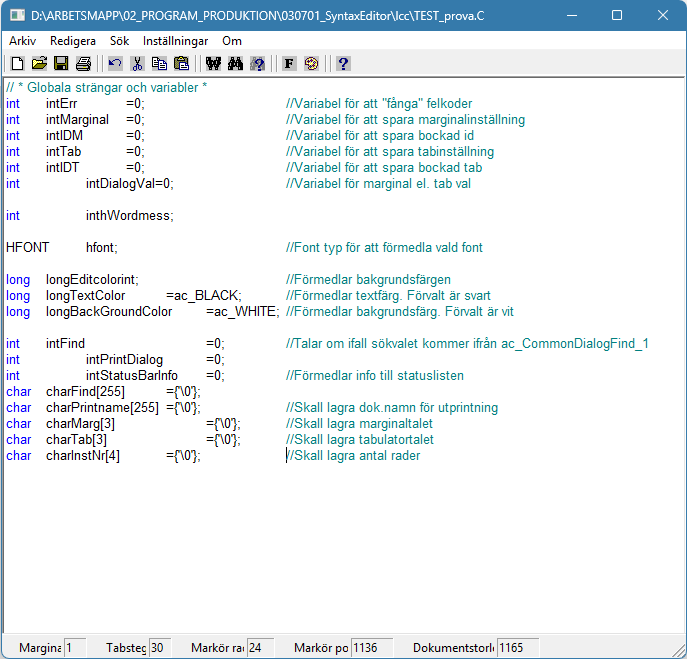Image resolution: width=687 pixels, height=659 pixels.
Task: Click the variable intPrintDialog
Action: click(124, 360)
